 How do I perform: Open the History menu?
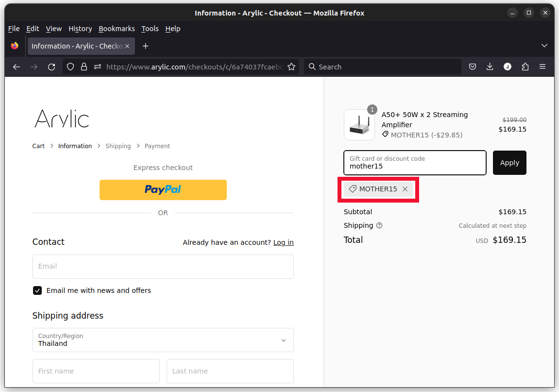pos(80,29)
